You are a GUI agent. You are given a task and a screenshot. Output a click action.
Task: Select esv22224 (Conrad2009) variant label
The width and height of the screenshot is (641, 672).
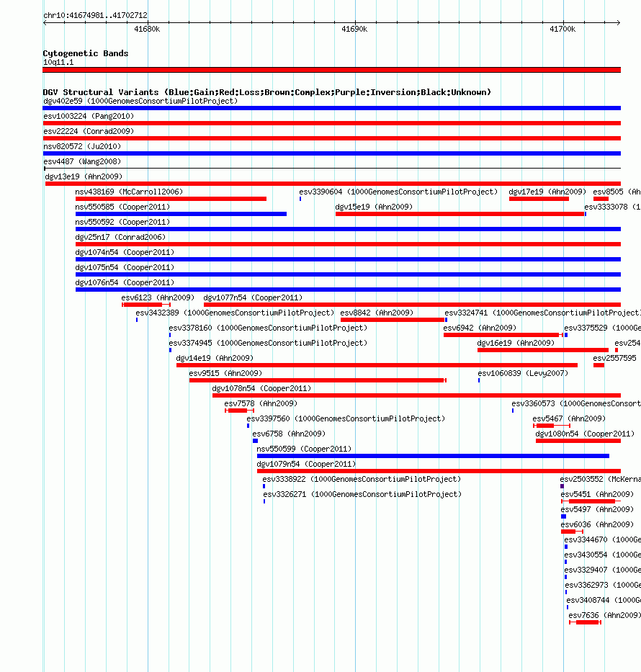[89, 131]
